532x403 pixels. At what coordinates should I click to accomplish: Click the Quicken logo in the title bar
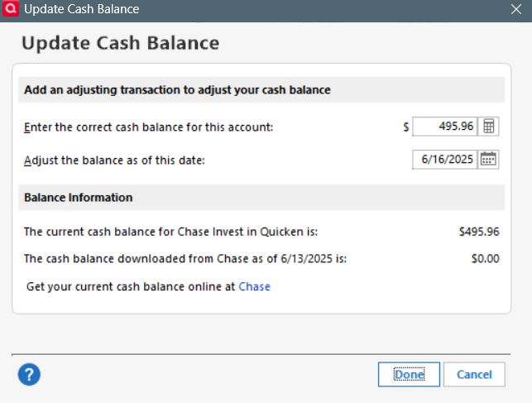click(x=10, y=9)
